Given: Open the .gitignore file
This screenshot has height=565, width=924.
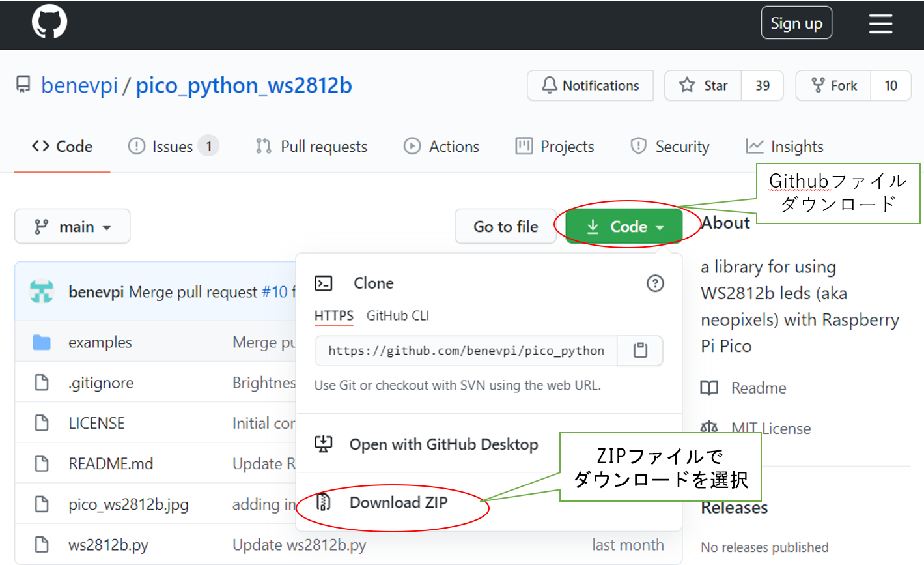Looking at the screenshot, I should pos(101,383).
